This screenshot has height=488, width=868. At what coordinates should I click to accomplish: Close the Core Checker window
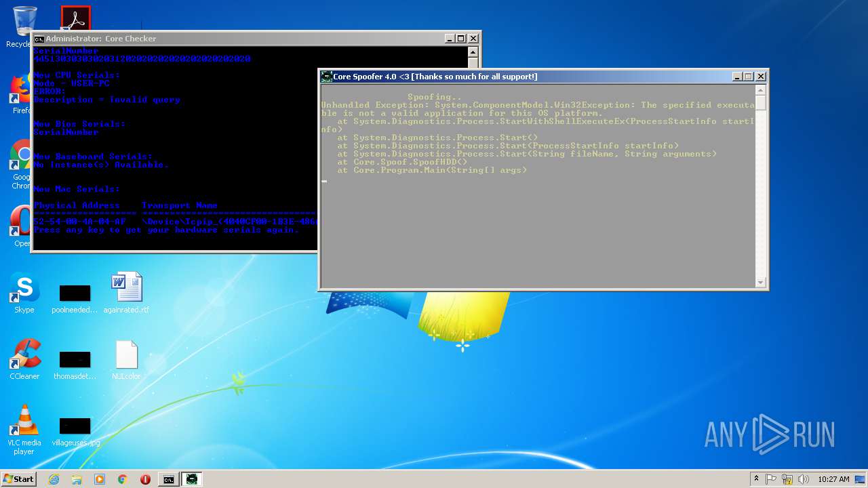click(x=473, y=39)
